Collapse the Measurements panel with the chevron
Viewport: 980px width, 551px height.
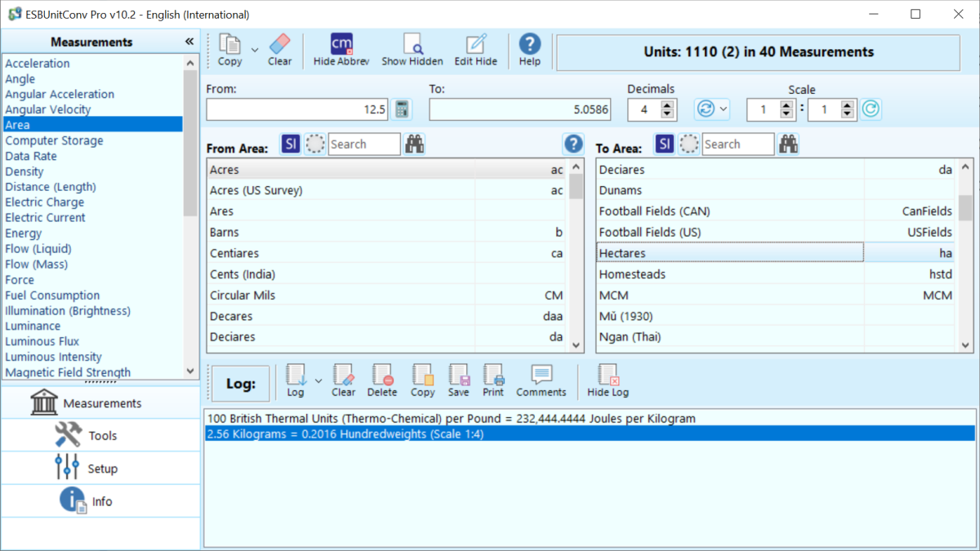(189, 42)
